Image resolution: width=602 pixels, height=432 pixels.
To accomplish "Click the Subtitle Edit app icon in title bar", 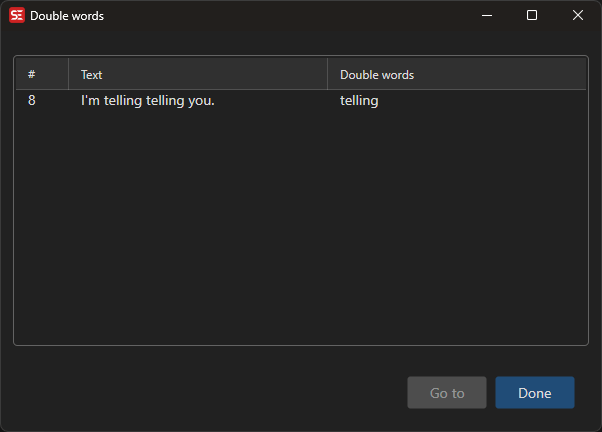I will coord(17,16).
